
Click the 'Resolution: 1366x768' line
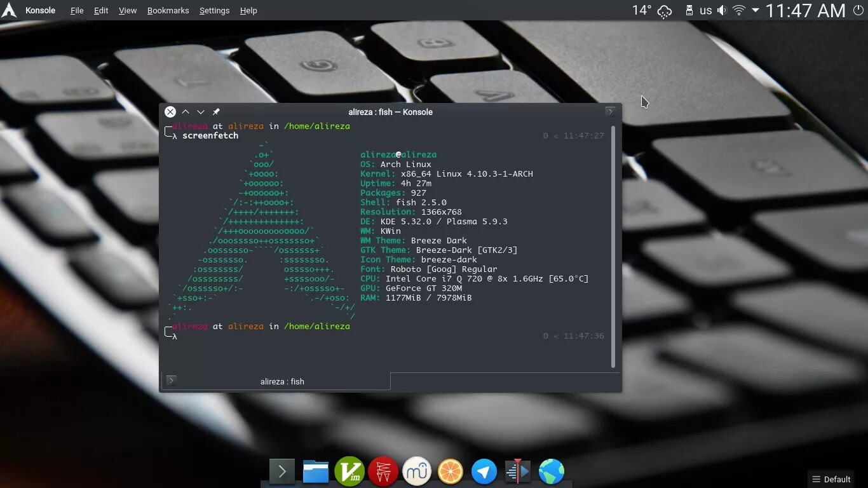tap(411, 212)
